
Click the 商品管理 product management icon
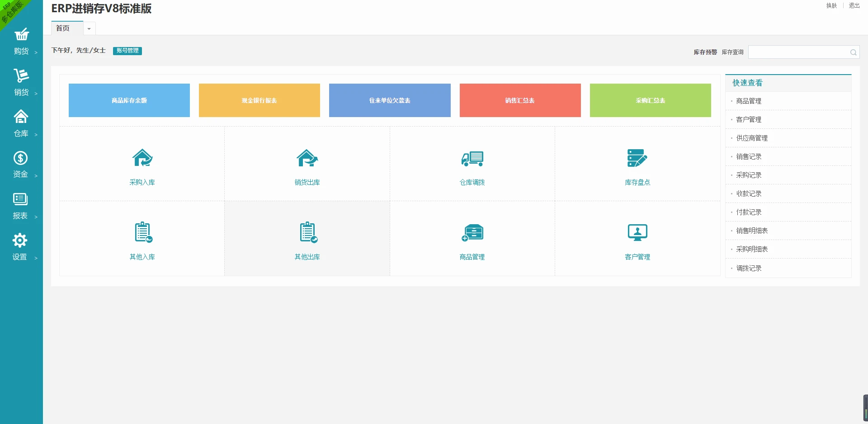pyautogui.click(x=472, y=232)
